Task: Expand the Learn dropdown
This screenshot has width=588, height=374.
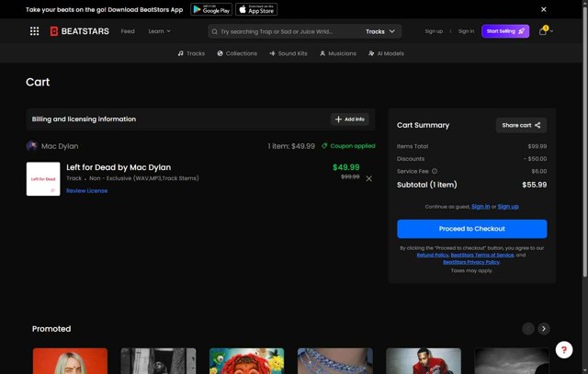Action: pos(159,31)
